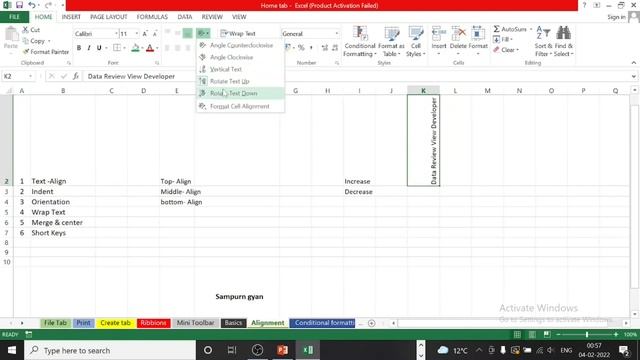
Task: Choose Angle Clockwise
Action: coord(240,57)
